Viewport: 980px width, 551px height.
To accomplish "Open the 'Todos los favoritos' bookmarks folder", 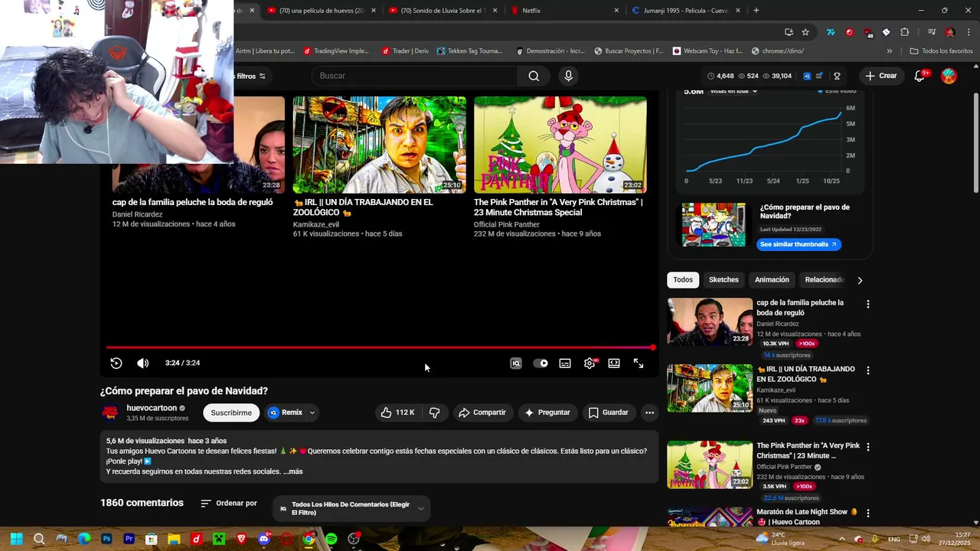I will pyautogui.click(x=941, y=51).
